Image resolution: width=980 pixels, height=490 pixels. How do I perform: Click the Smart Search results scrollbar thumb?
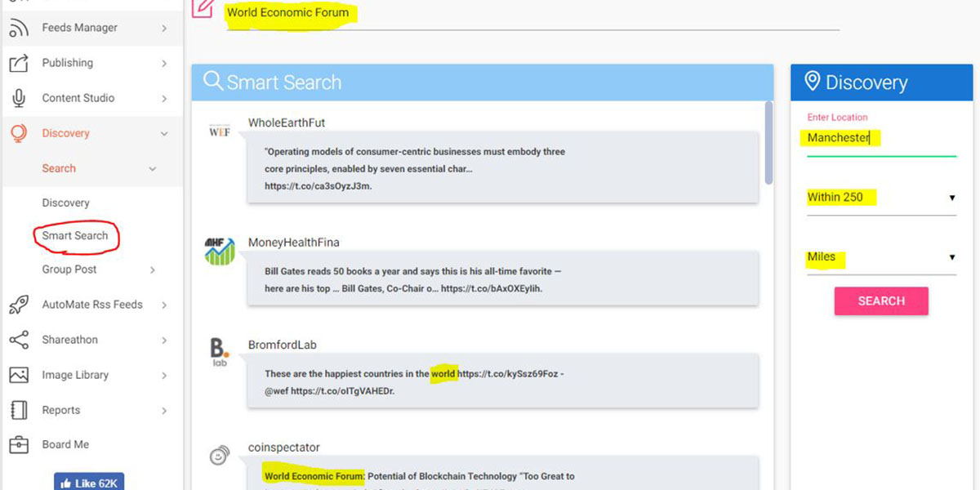click(768, 143)
